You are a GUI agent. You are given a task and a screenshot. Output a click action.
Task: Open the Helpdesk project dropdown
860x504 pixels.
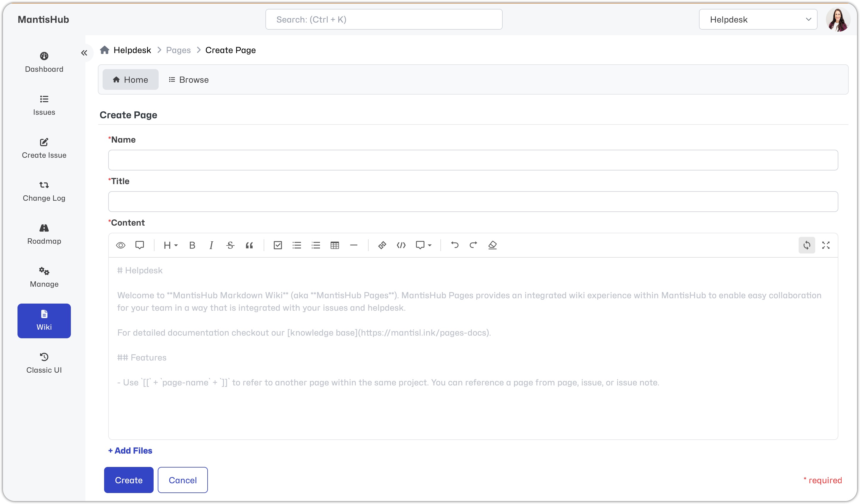coord(758,20)
